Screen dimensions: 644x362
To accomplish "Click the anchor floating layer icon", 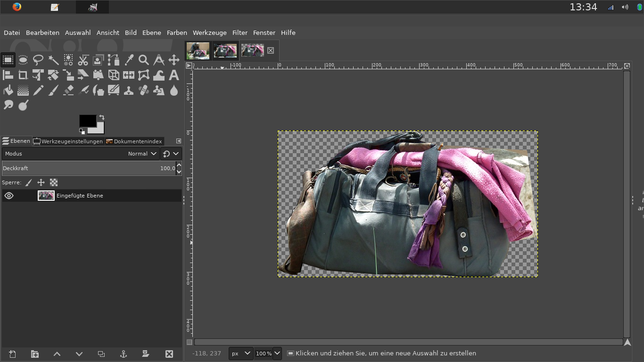I will (124, 354).
